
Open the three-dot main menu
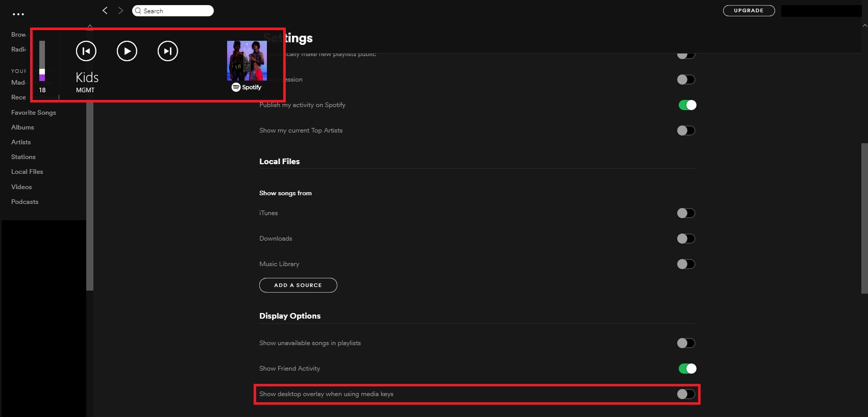(18, 14)
